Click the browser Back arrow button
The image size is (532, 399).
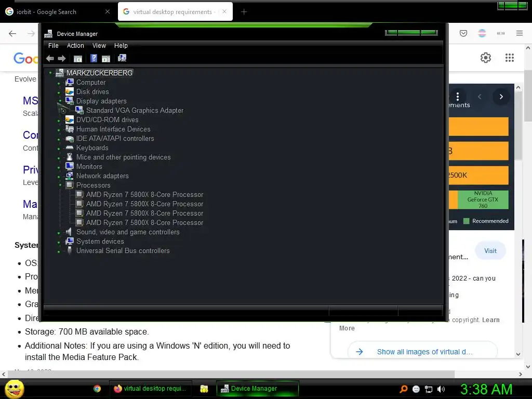pos(12,33)
